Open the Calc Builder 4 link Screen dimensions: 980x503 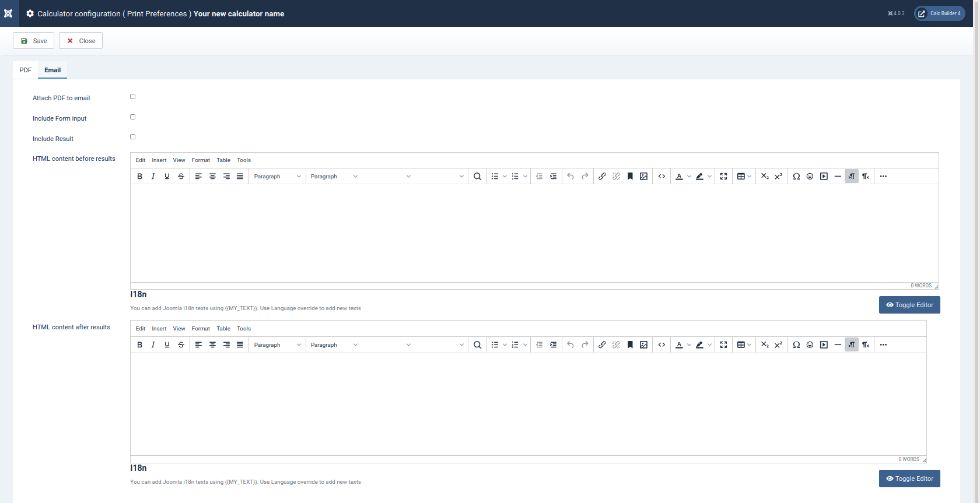point(939,13)
